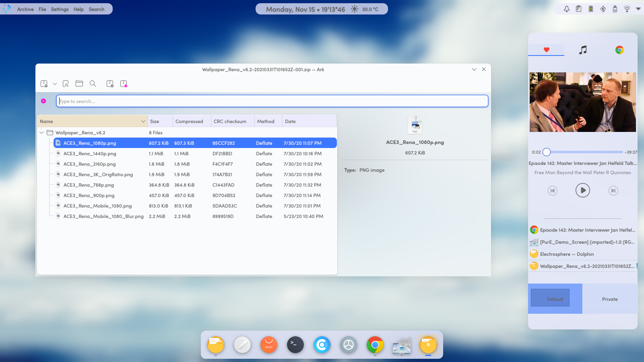Open the Dolphin file manager dock icon
Viewport: 644px width, 362px height.
(216, 345)
